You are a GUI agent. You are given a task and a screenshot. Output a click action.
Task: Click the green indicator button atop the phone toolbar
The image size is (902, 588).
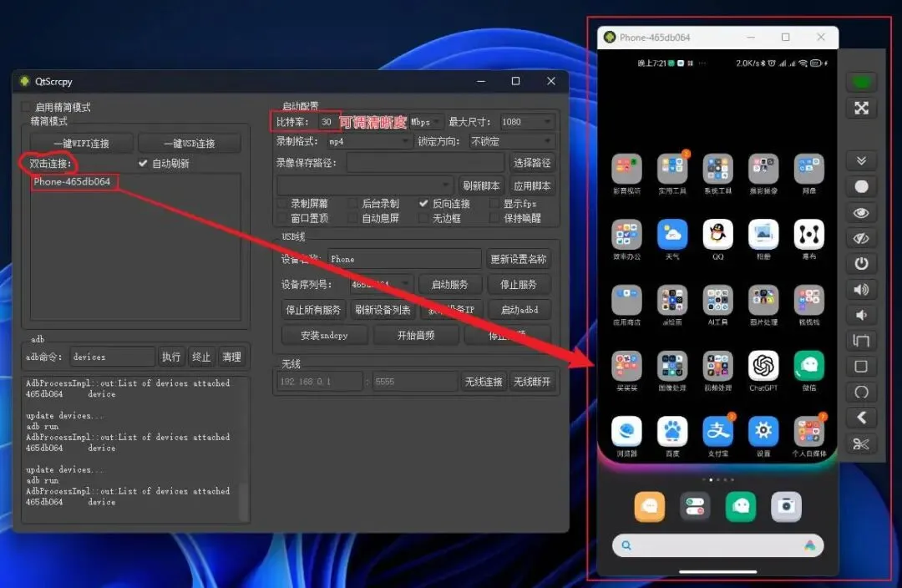tap(861, 82)
